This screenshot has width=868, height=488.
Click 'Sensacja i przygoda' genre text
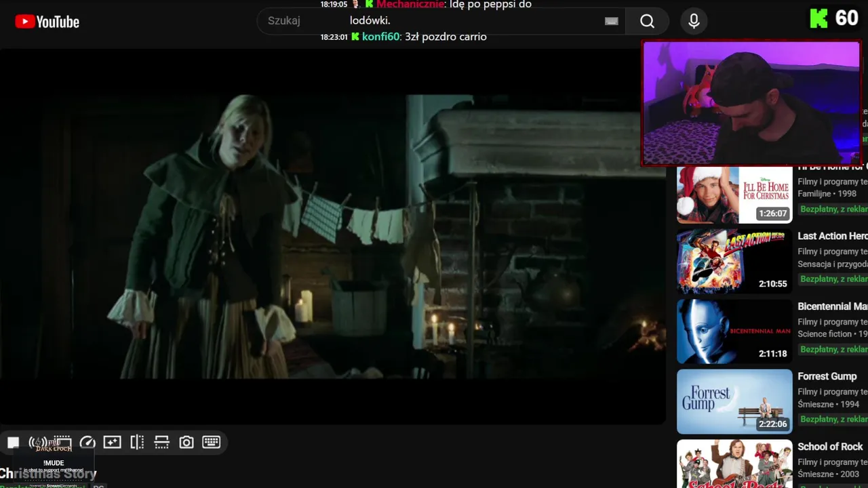point(833,264)
